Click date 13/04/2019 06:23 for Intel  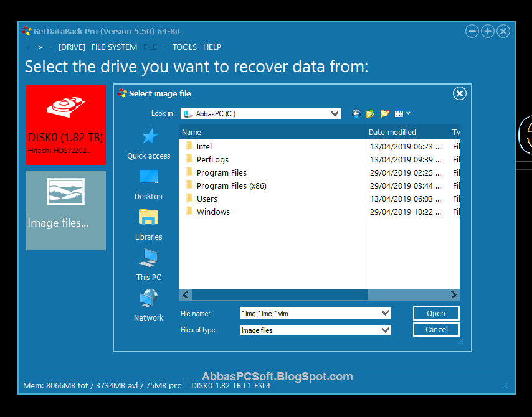[406, 146]
